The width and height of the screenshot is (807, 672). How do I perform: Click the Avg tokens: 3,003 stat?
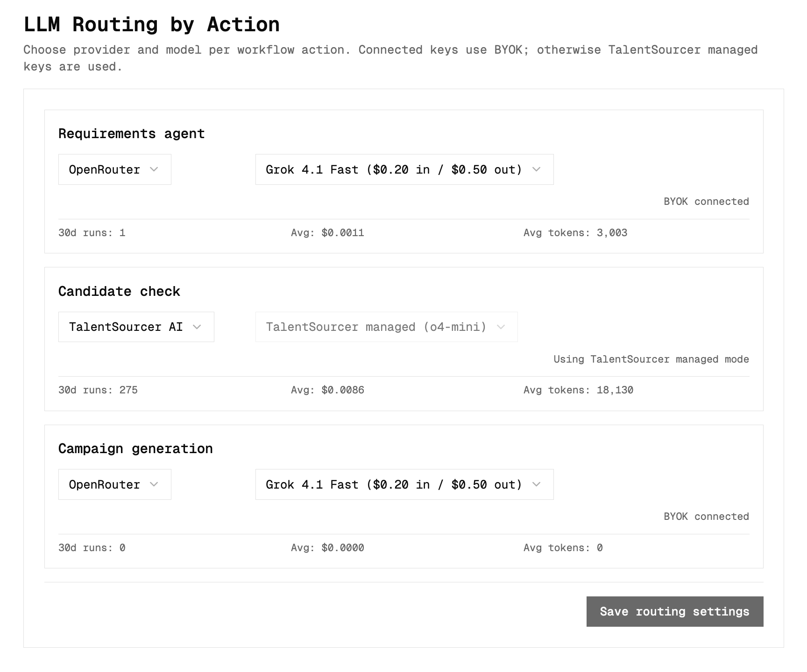click(575, 233)
